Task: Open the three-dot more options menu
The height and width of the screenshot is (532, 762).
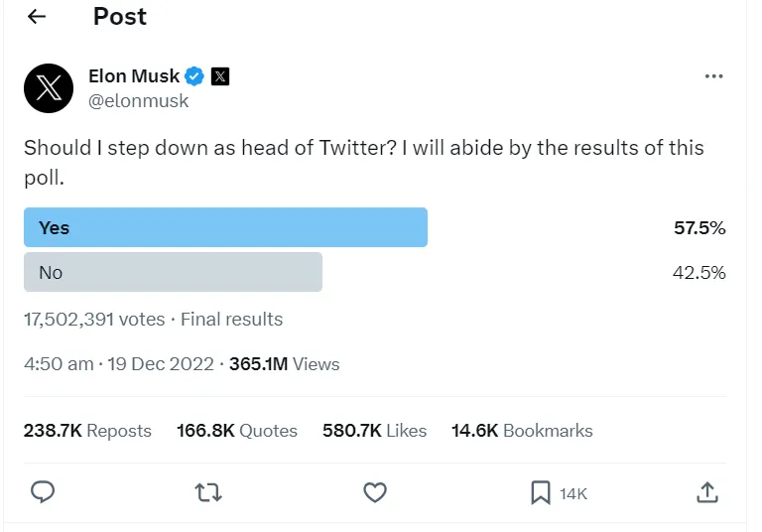Action: [x=713, y=76]
